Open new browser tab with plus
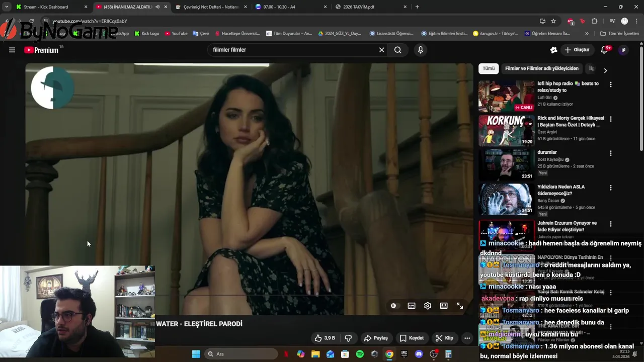 (x=417, y=7)
